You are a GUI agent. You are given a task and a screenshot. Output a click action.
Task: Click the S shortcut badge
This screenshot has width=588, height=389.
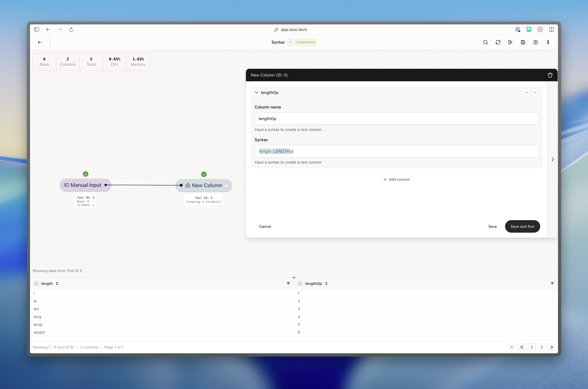(290, 42)
